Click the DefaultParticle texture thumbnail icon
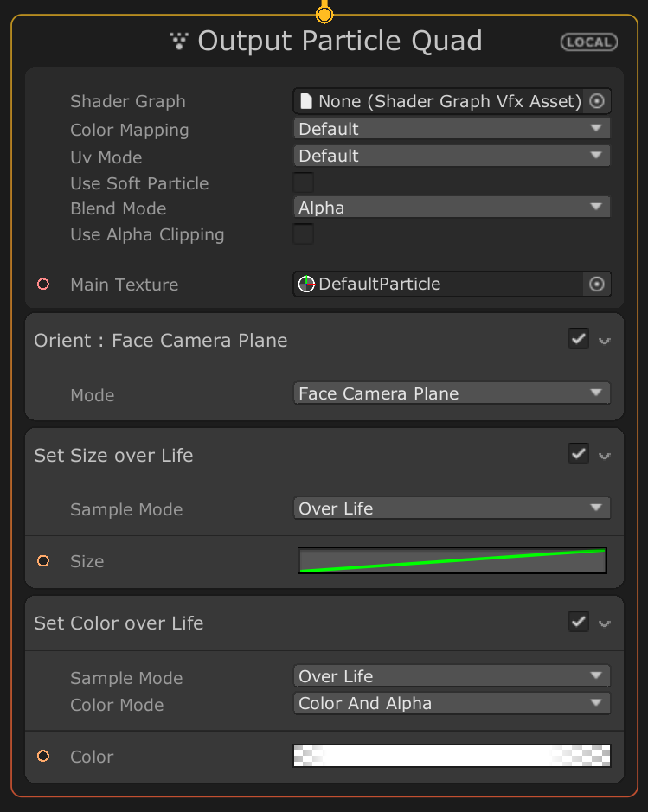648x812 pixels. 307,285
